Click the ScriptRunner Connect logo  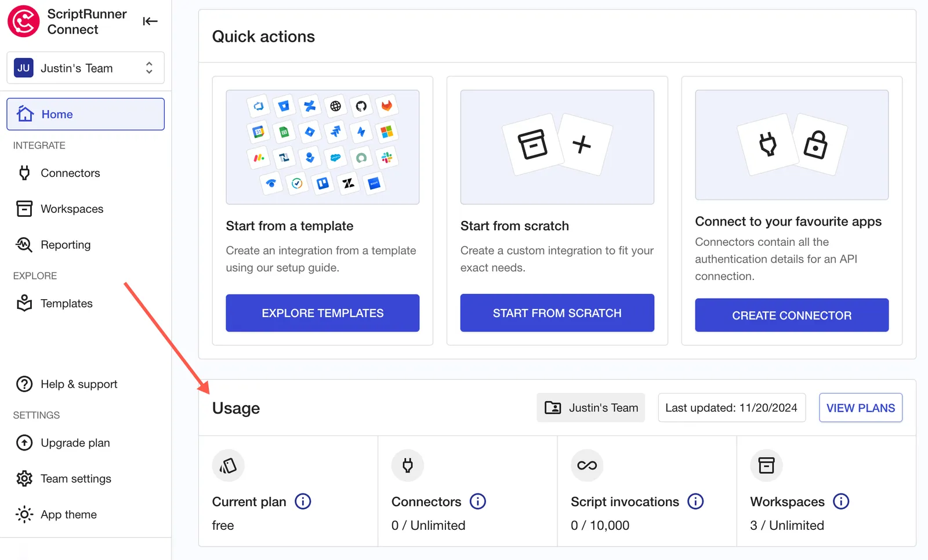(x=23, y=21)
